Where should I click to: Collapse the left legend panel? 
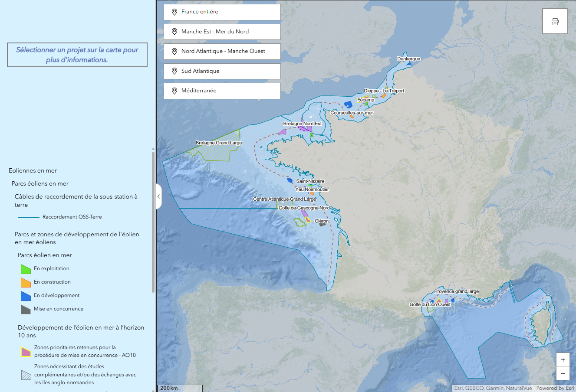coord(159,196)
